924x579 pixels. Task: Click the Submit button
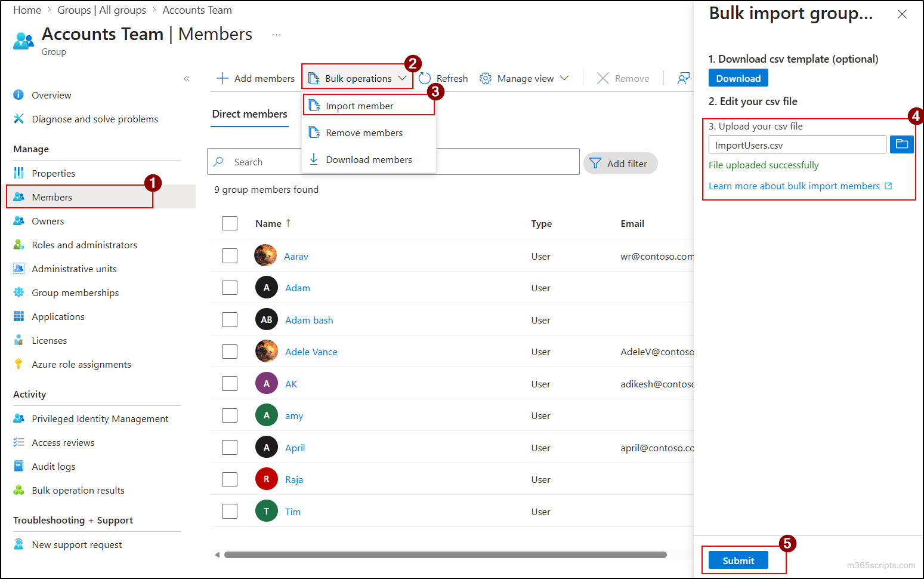(738, 560)
